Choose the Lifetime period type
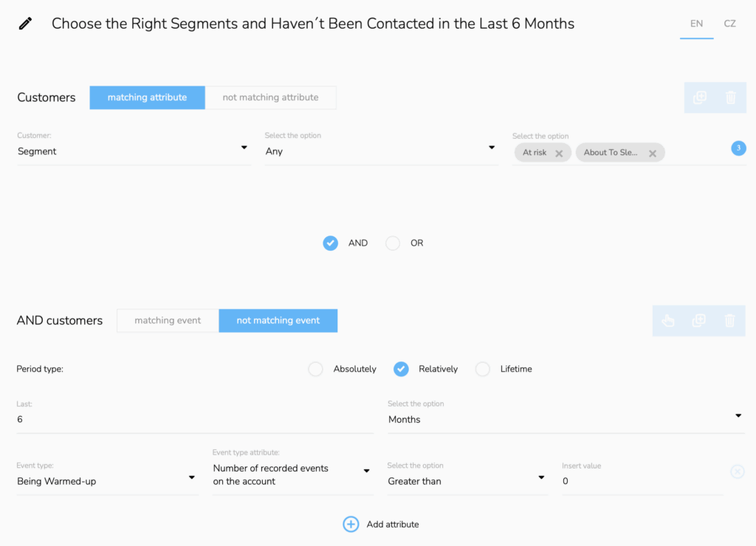The height and width of the screenshot is (546, 756). [483, 369]
